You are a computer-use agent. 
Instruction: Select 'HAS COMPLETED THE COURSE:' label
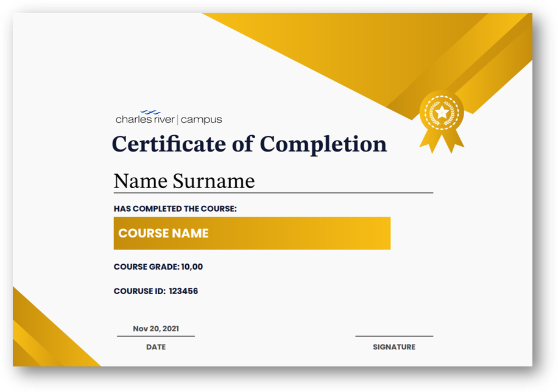[x=175, y=209]
